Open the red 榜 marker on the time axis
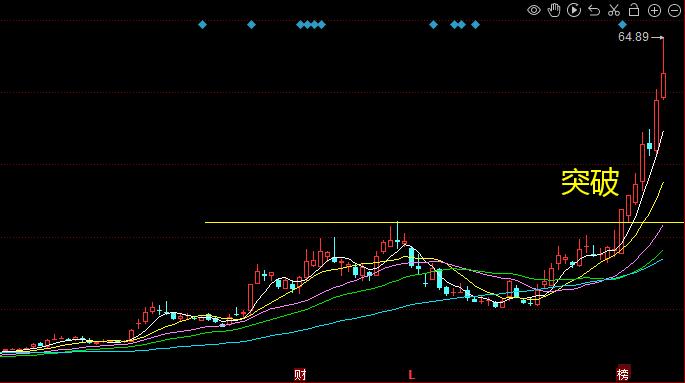Screen dimensions: 685x383 tap(623, 374)
